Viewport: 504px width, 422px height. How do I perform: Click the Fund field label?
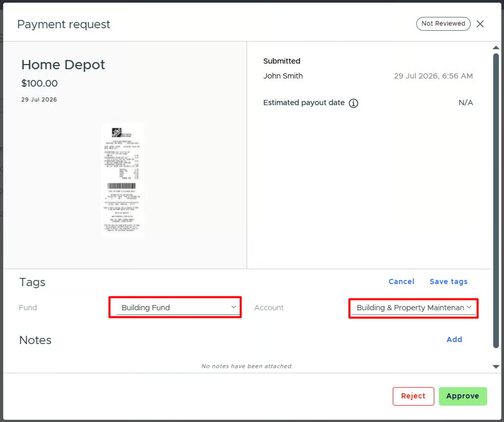click(28, 308)
